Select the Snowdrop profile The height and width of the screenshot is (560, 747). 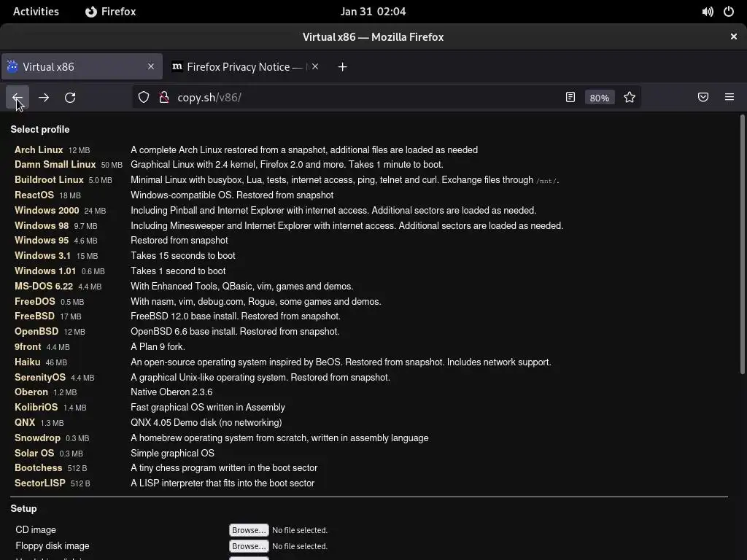pos(37,437)
